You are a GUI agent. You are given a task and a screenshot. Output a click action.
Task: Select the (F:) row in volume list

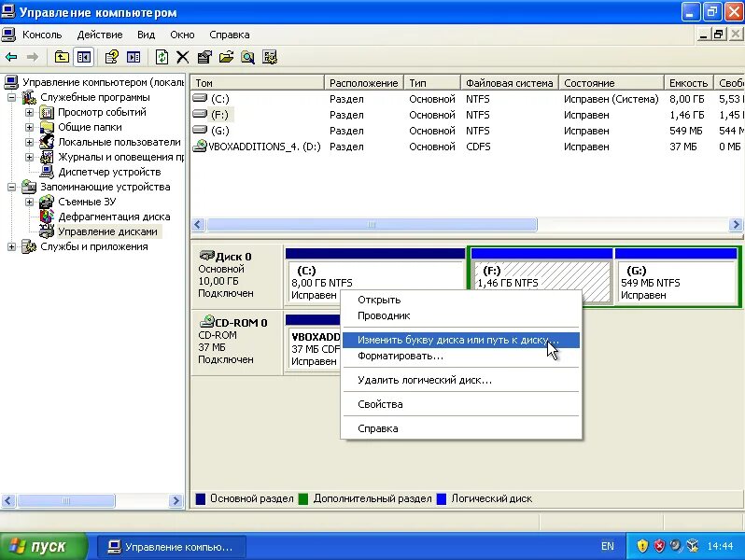coord(467,115)
